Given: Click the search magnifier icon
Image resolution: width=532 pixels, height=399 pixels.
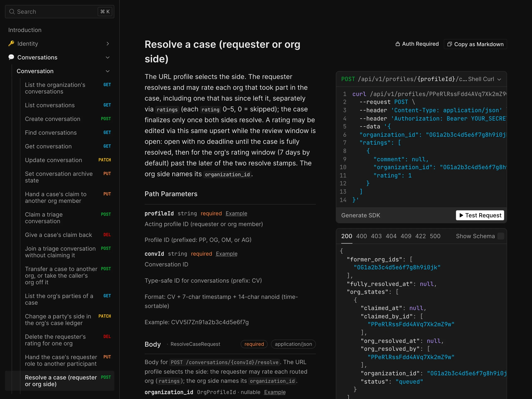Looking at the screenshot, I should [x=12, y=12].
